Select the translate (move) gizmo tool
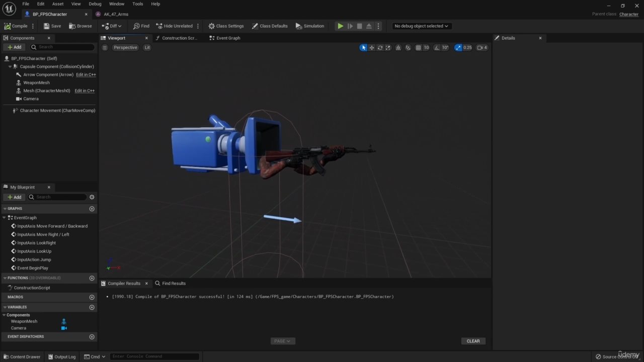This screenshot has width=644, height=362. (x=372, y=48)
